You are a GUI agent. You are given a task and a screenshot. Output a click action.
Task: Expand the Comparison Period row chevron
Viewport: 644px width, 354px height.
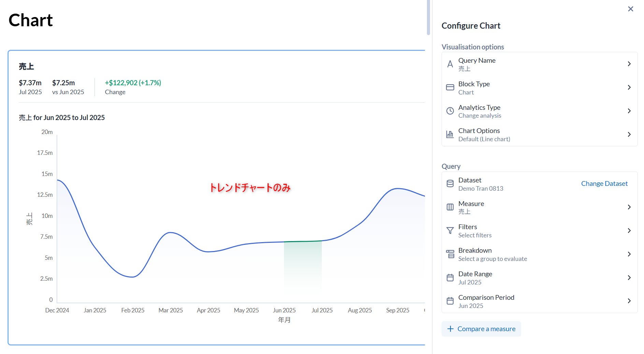(x=629, y=301)
